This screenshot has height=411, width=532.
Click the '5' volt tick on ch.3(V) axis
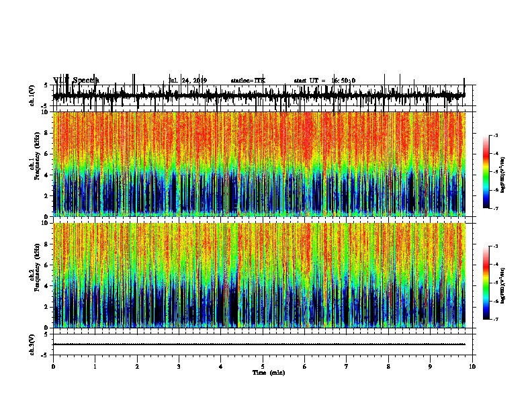[46, 334]
